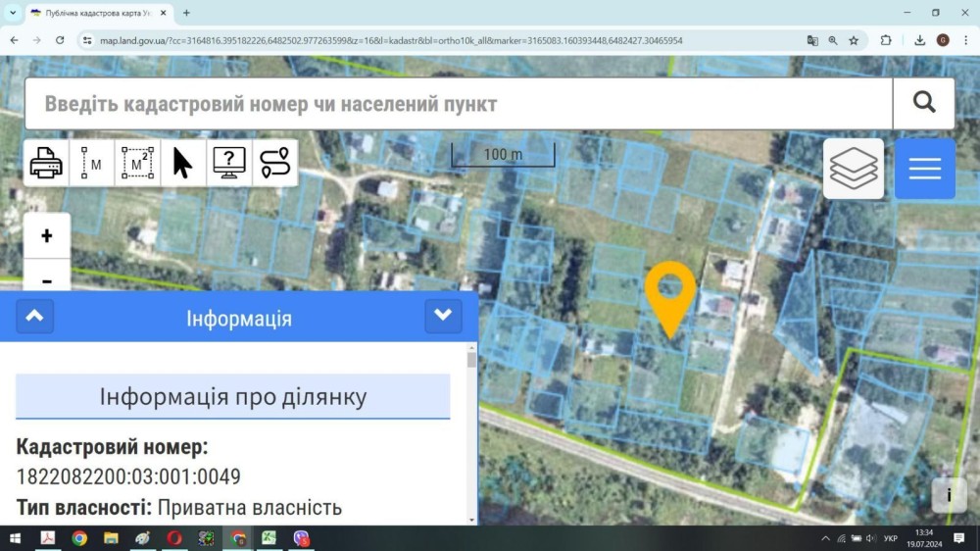Collapse info panel with up chevron
The image size is (980, 551).
(35, 317)
